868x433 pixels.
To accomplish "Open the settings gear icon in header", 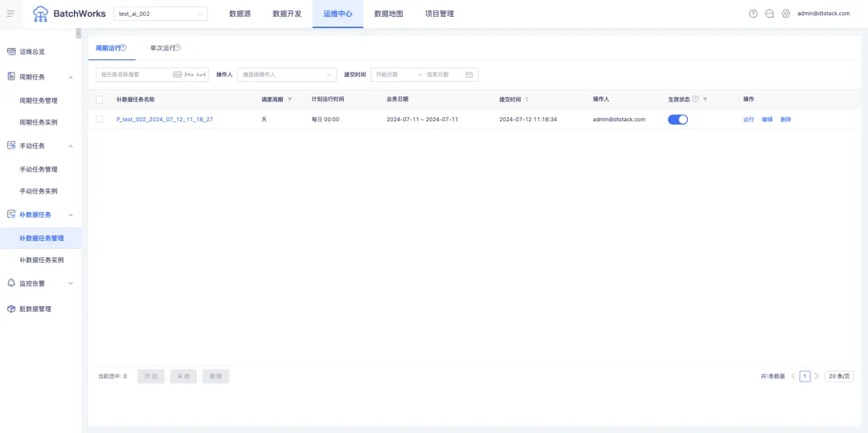I will pyautogui.click(x=785, y=14).
